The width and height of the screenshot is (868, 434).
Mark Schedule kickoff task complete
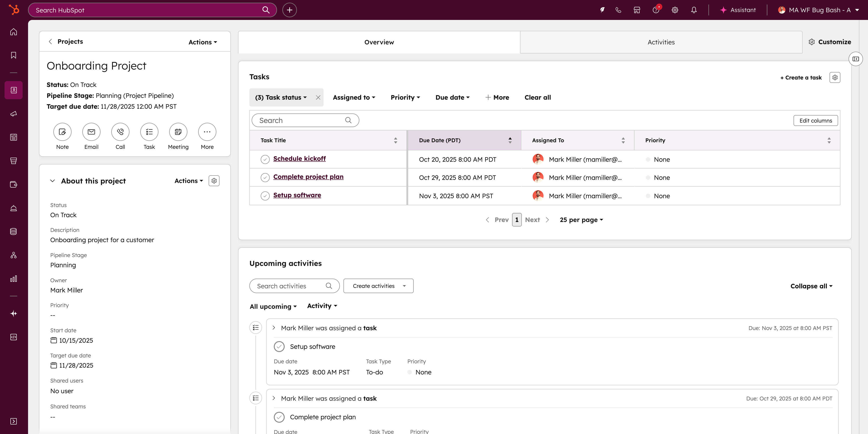point(265,159)
